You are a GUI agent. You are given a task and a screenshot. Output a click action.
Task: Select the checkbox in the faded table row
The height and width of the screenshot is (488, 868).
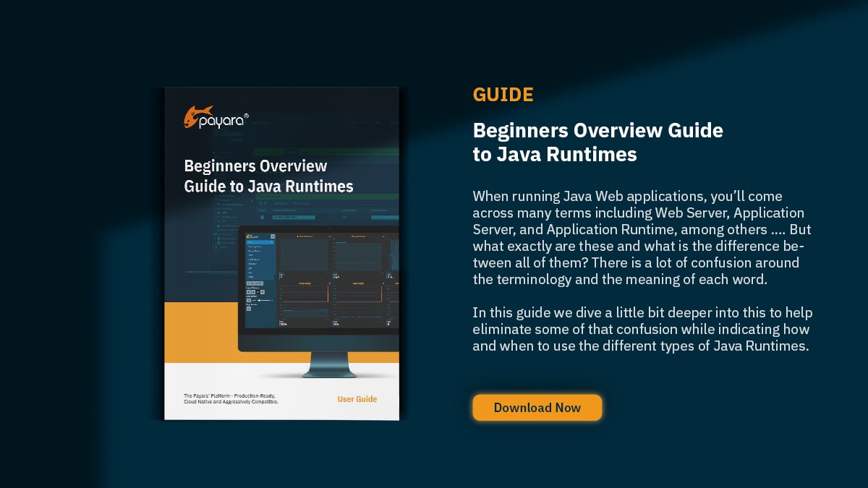point(261,217)
